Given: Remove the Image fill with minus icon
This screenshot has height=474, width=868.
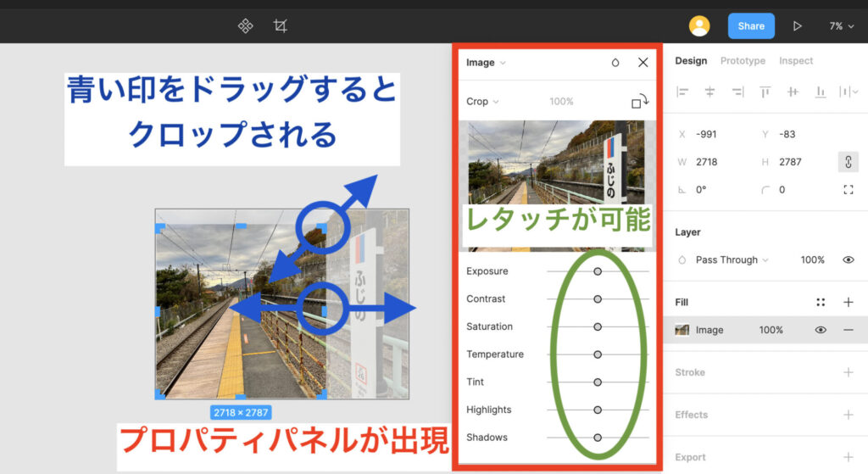Looking at the screenshot, I should (848, 330).
